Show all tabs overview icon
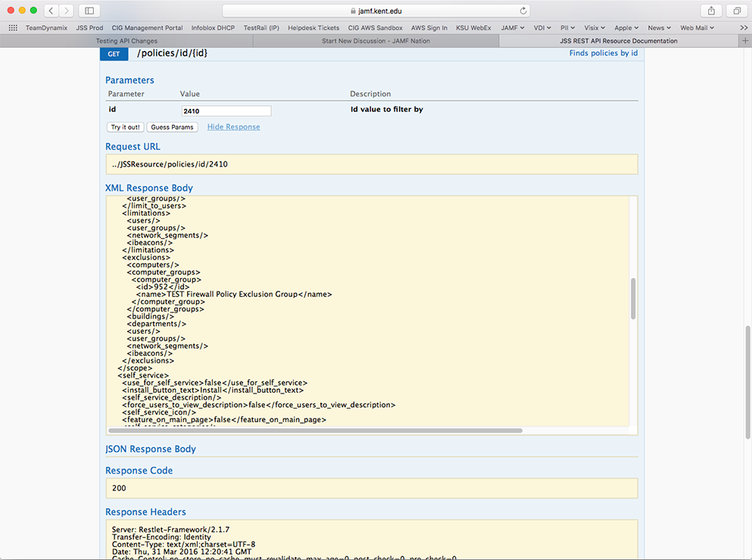Screen dimensions: 752x560 737,11
